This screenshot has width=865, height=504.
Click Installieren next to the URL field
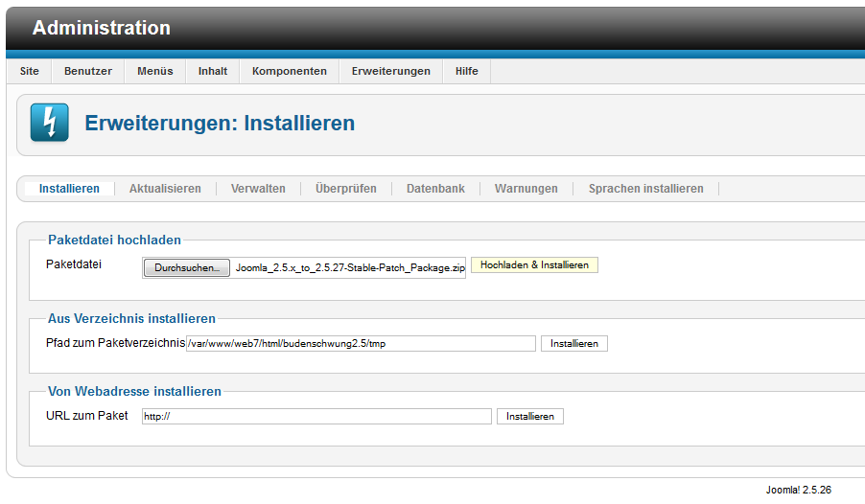click(x=530, y=417)
